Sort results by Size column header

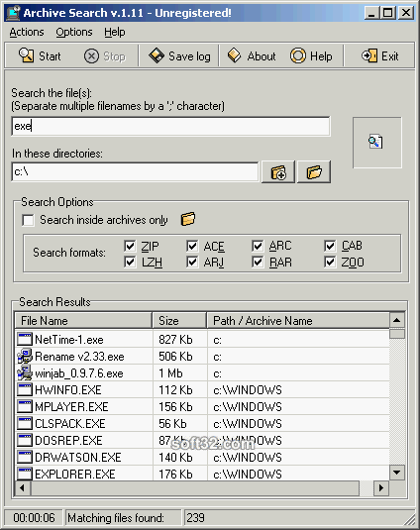[179, 320]
